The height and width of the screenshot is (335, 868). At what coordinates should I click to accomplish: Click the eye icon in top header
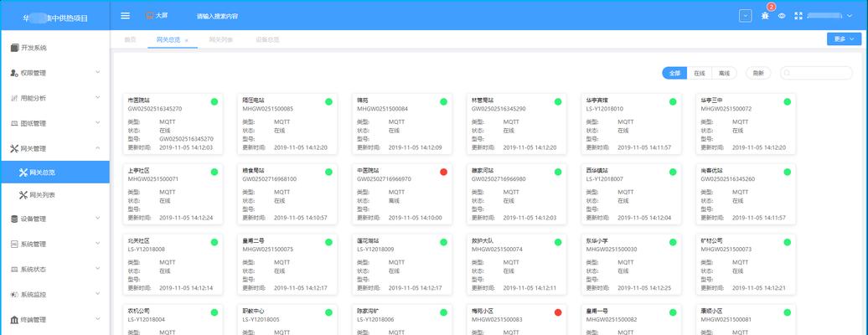(x=782, y=15)
